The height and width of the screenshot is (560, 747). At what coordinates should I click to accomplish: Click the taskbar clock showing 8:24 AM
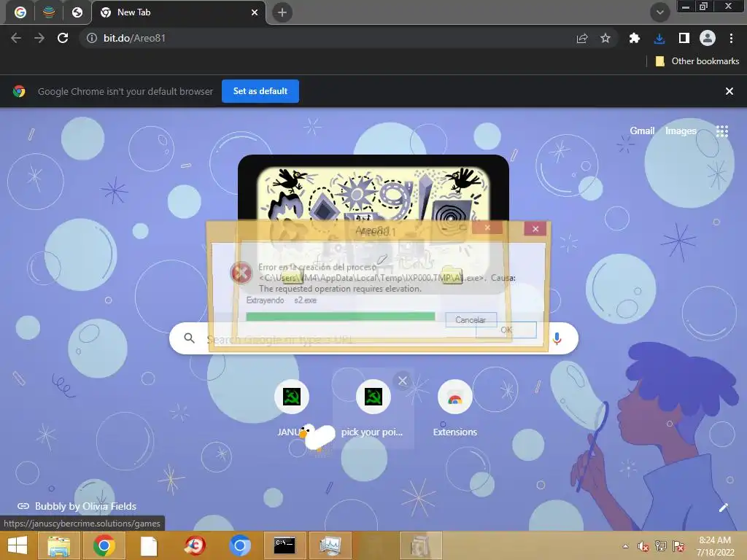point(715,546)
